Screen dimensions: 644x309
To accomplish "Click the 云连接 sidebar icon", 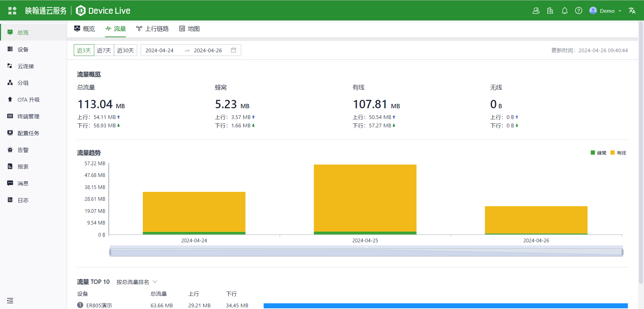I will pos(10,66).
